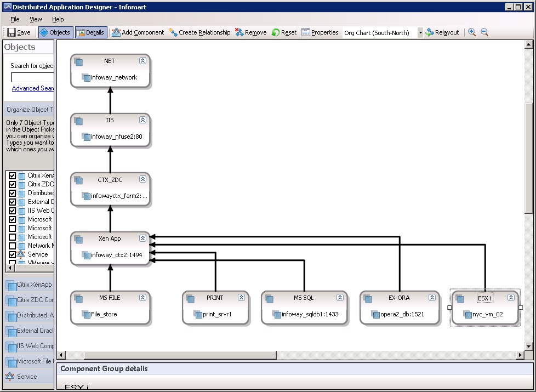Click the MS SQL group header icon

coord(269,299)
